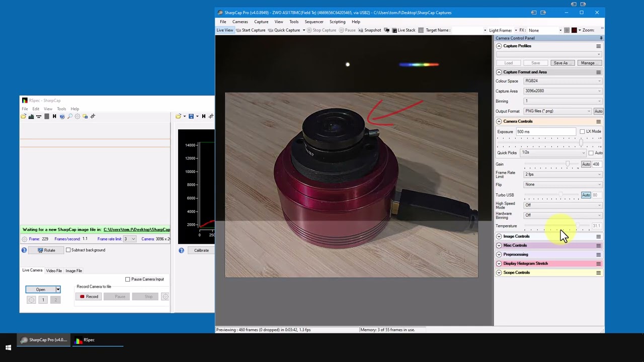
Task: Open Colour Space dropdown showing RGB24
Action: (x=562, y=81)
